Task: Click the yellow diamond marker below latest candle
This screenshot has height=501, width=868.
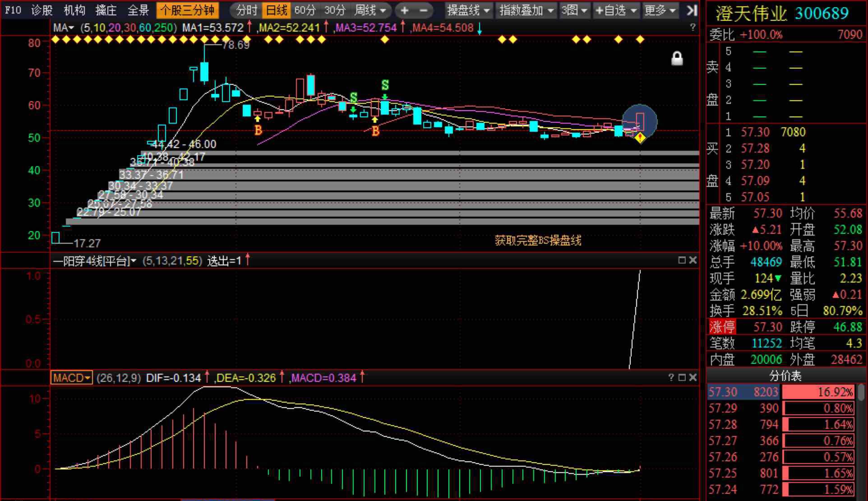Action: (x=640, y=138)
